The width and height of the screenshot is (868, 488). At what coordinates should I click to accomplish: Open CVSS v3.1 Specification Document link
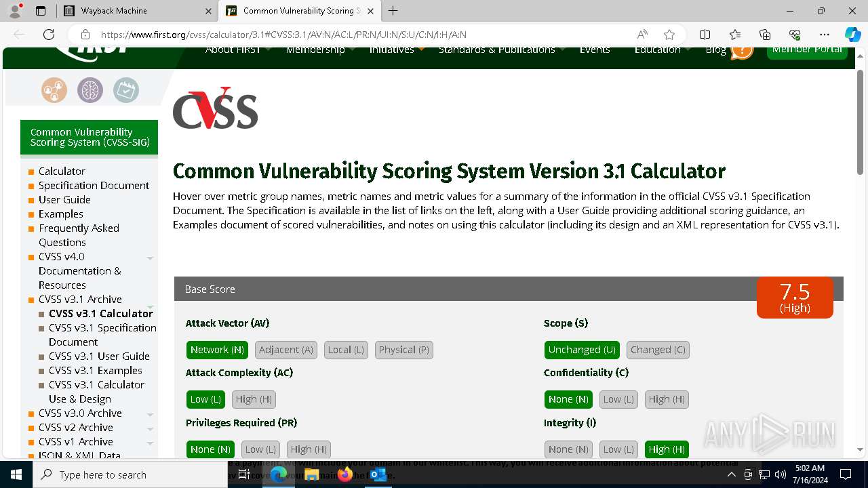click(102, 335)
